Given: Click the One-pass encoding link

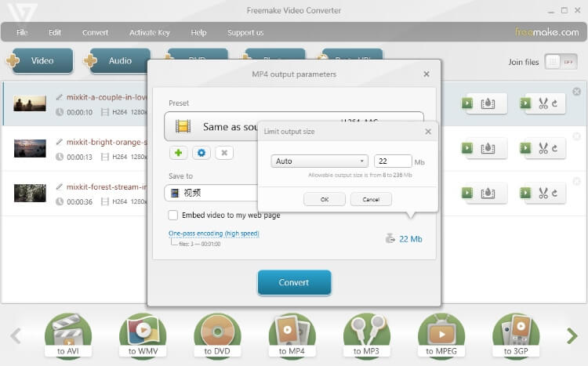Looking at the screenshot, I should [x=214, y=234].
